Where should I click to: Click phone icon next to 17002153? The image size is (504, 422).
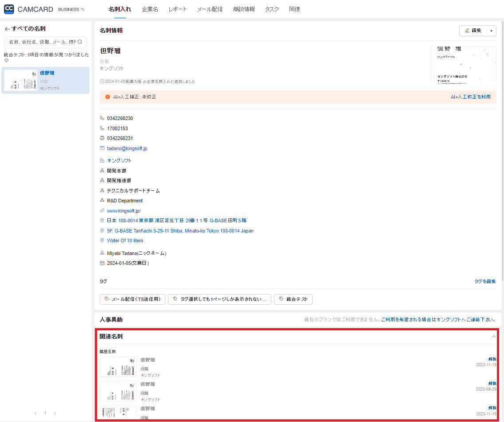(x=102, y=128)
